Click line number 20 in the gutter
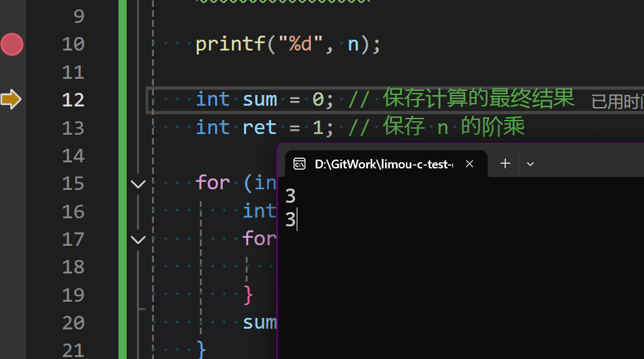644x359 pixels. 73,323
